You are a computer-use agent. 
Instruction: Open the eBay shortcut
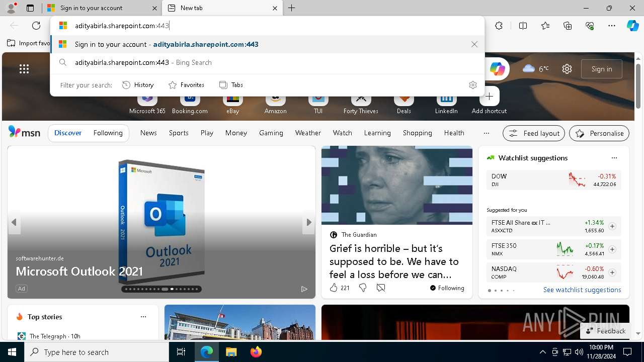pos(232,104)
